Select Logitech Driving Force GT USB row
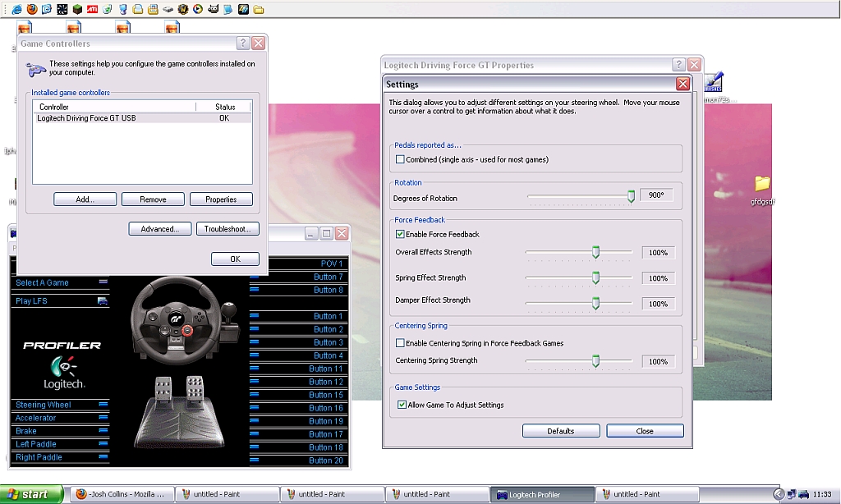841x504 pixels. [x=141, y=118]
